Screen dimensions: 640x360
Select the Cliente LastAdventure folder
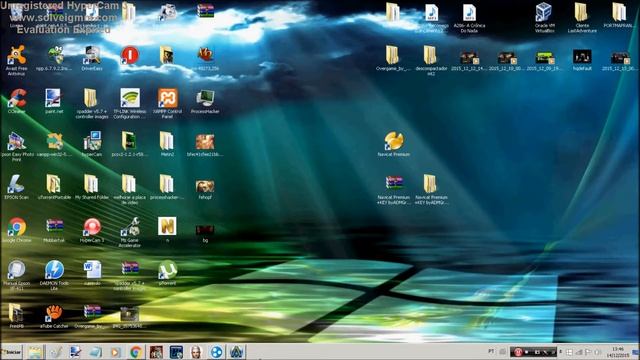[582, 18]
